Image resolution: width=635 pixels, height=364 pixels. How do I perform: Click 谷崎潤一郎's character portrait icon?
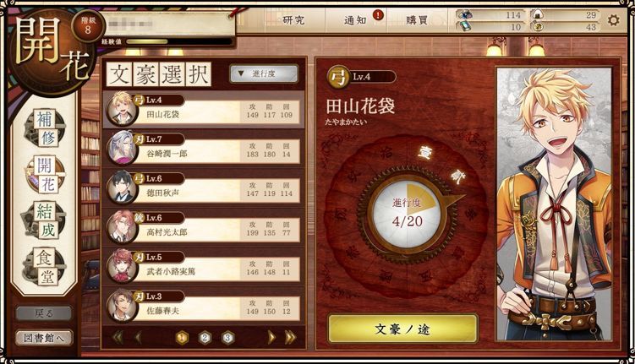[x=122, y=148]
